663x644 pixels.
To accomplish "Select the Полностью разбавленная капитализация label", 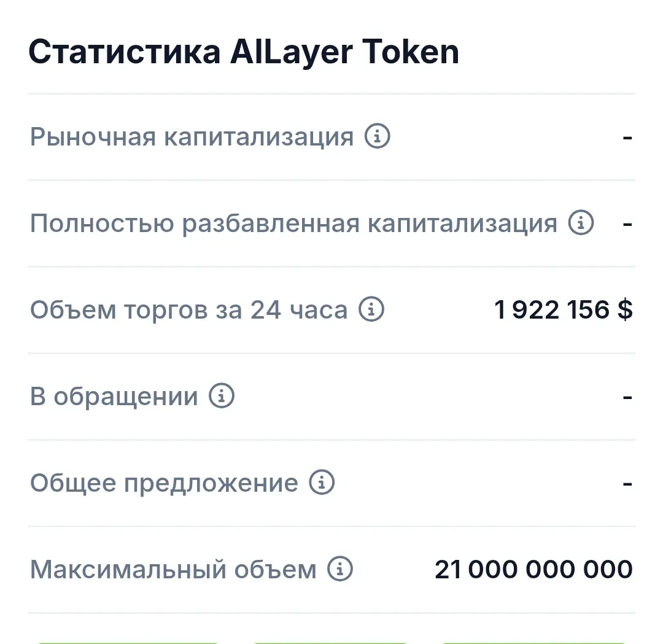I will (x=293, y=223).
